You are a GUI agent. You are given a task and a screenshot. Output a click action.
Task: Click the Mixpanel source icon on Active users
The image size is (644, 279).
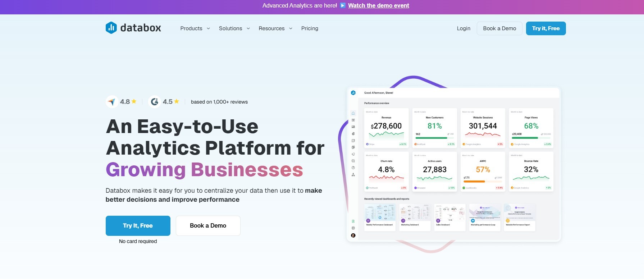tap(415, 188)
